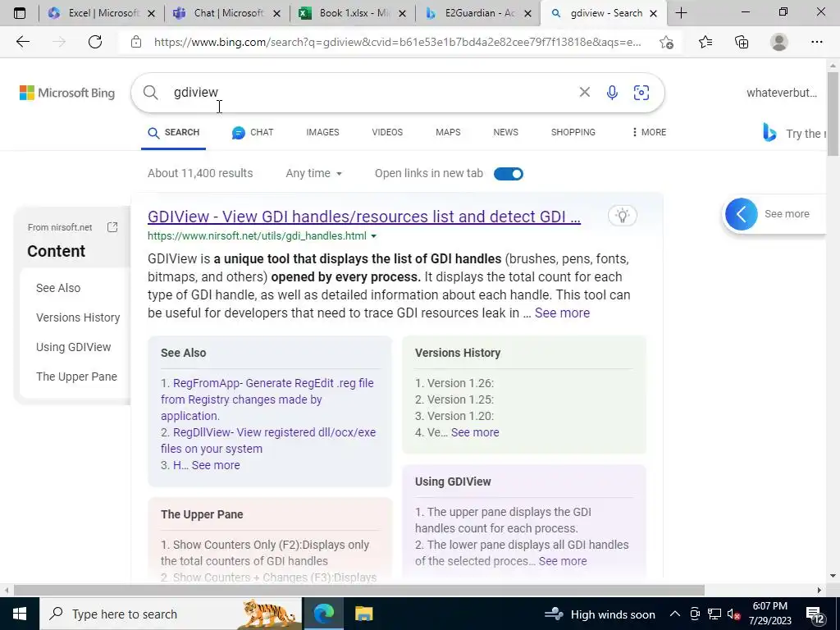Click the whateverbut... account name
This screenshot has width=840, height=630.
pyautogui.click(x=782, y=93)
